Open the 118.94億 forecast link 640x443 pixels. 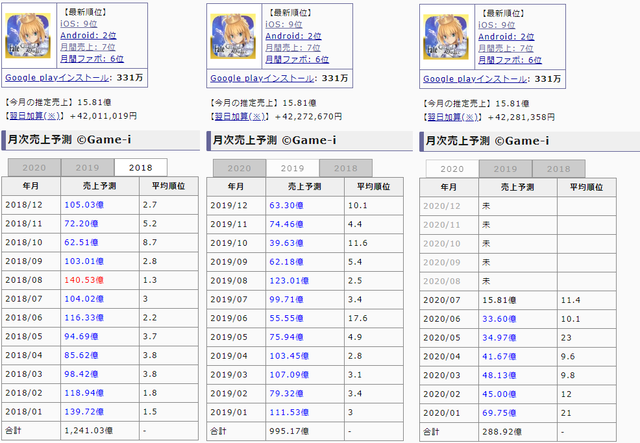coord(84,393)
